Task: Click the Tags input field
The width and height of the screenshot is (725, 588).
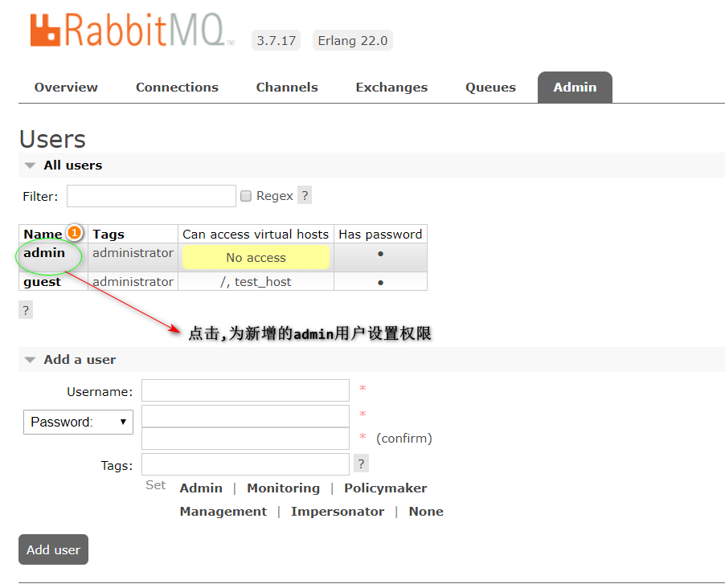Action: (x=245, y=464)
